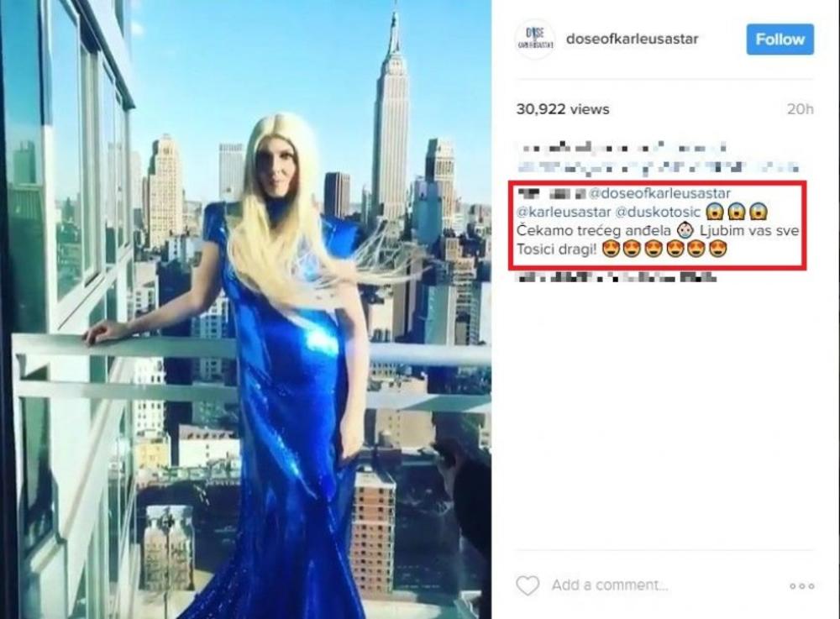
Task: Visit the @karleusastar mentioned profile
Action: tap(564, 212)
